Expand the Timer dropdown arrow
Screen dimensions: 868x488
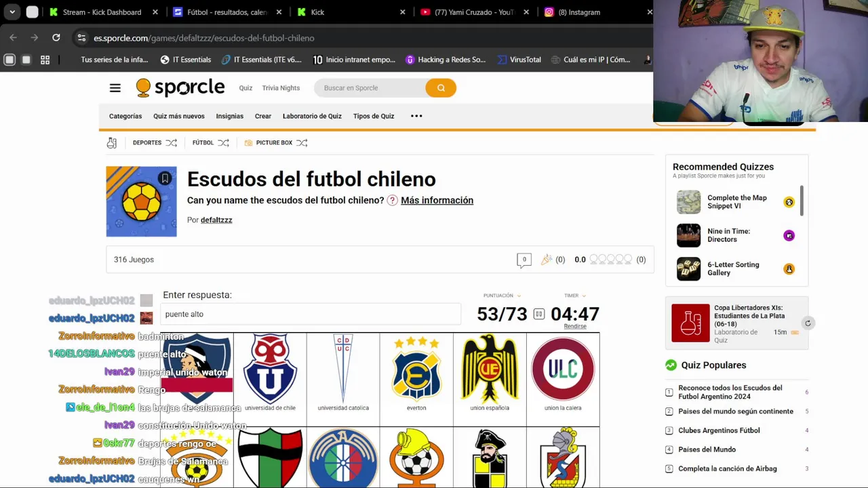point(583,296)
